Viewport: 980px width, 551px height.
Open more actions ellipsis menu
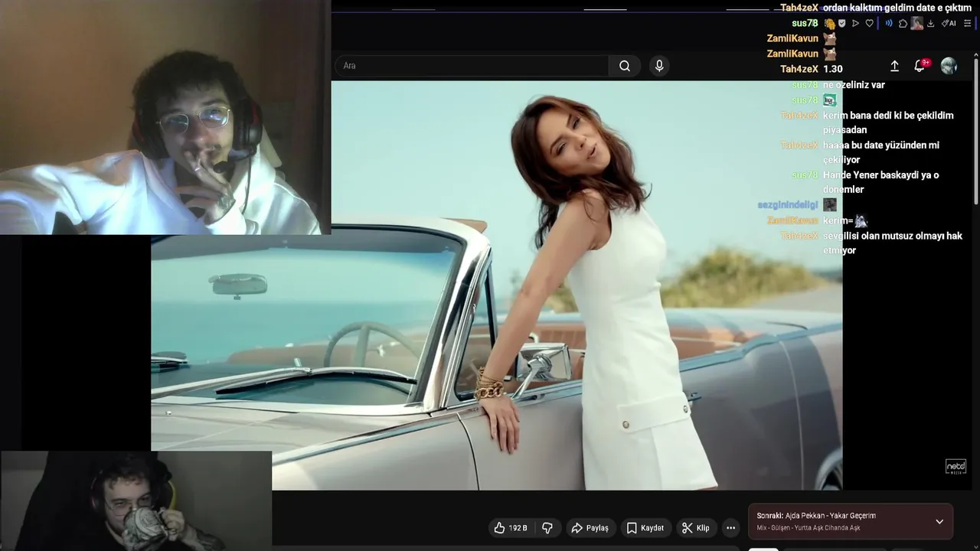point(730,528)
